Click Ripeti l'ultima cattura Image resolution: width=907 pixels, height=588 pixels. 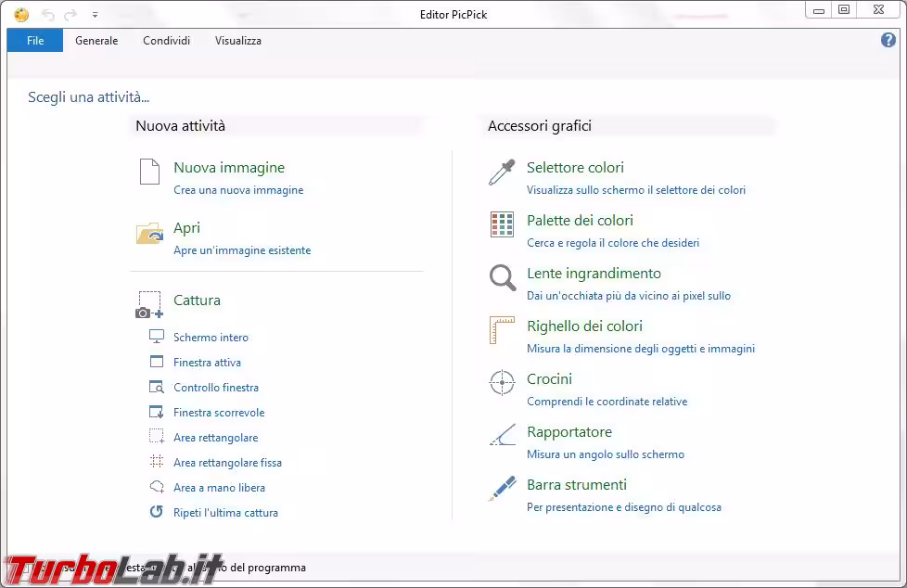pos(225,513)
